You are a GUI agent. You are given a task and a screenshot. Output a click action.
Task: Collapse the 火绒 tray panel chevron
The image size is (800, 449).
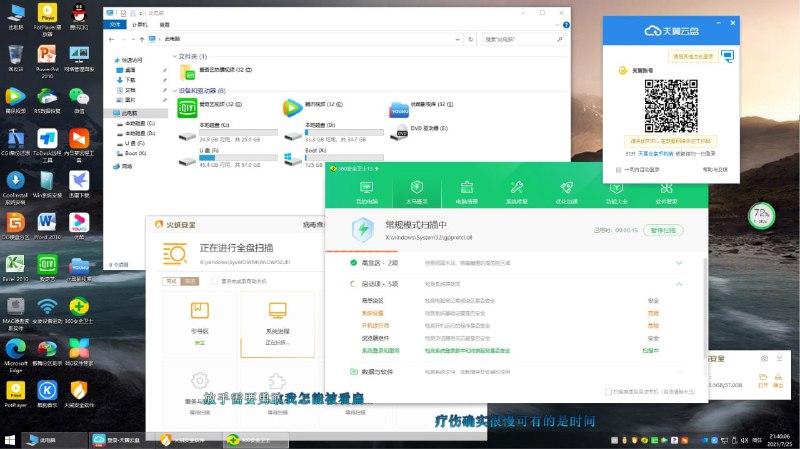(780, 359)
